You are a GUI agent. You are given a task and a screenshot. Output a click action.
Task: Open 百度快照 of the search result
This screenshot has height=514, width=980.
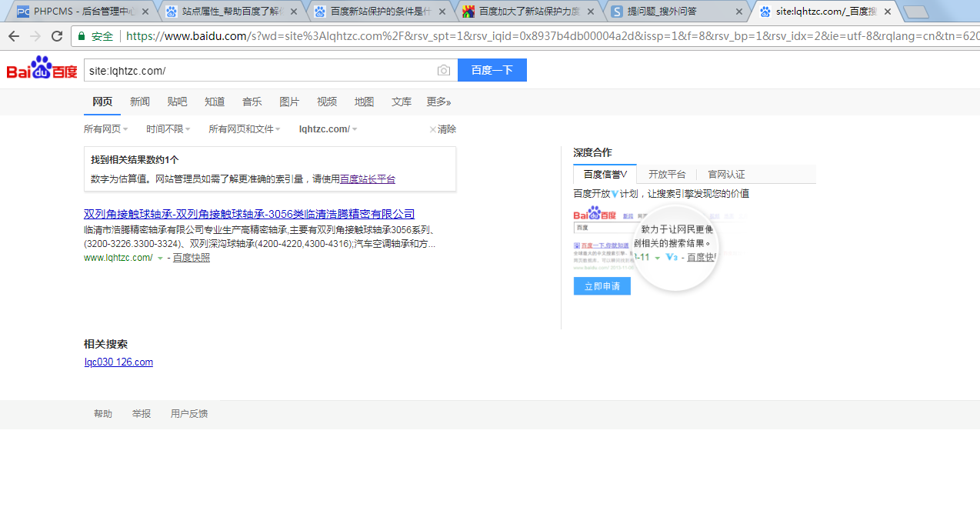click(x=191, y=258)
